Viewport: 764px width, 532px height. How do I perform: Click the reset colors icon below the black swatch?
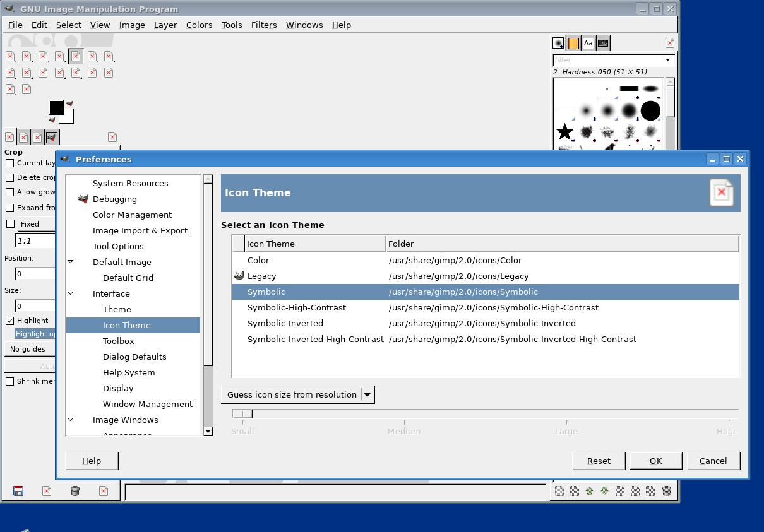pos(52,120)
